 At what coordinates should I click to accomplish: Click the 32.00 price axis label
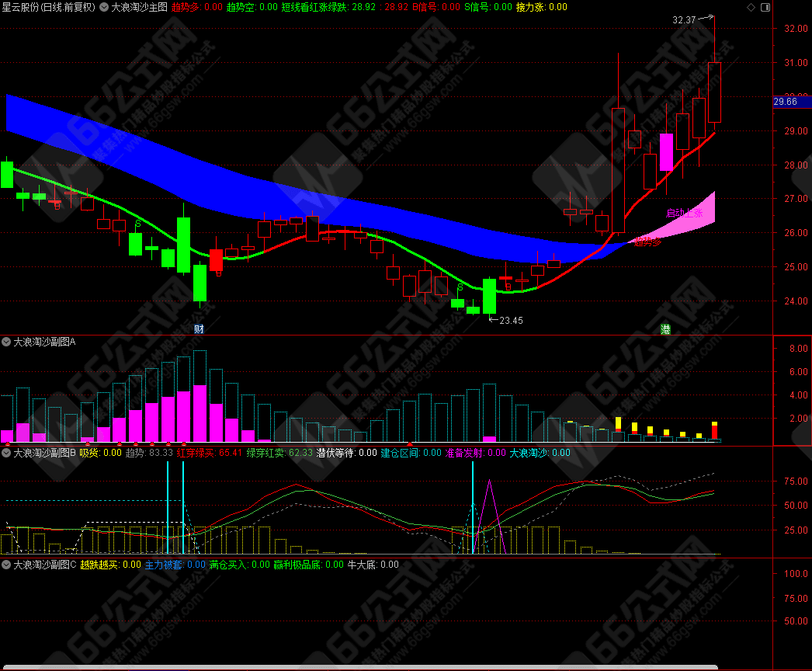[796, 29]
